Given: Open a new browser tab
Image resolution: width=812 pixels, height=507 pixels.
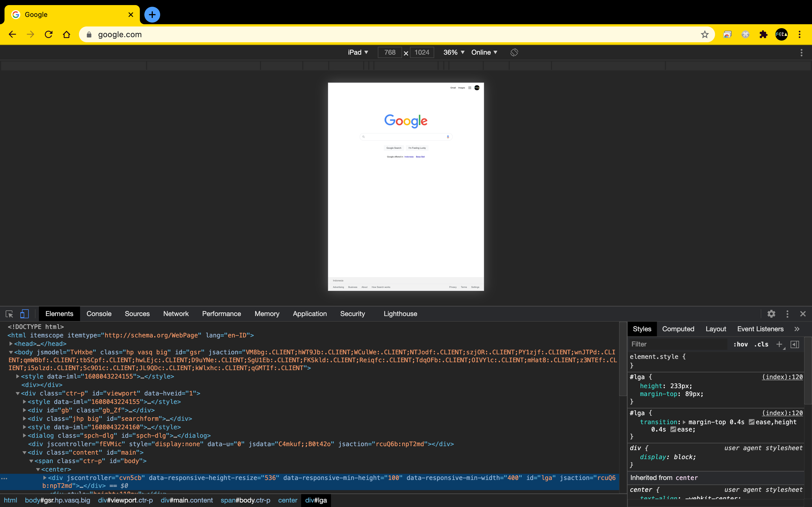Looking at the screenshot, I should (x=152, y=15).
